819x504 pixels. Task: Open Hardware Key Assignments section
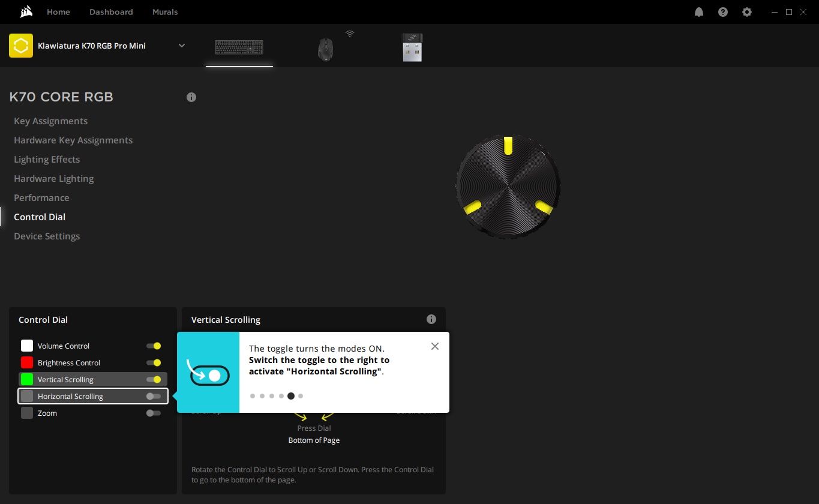coord(73,140)
